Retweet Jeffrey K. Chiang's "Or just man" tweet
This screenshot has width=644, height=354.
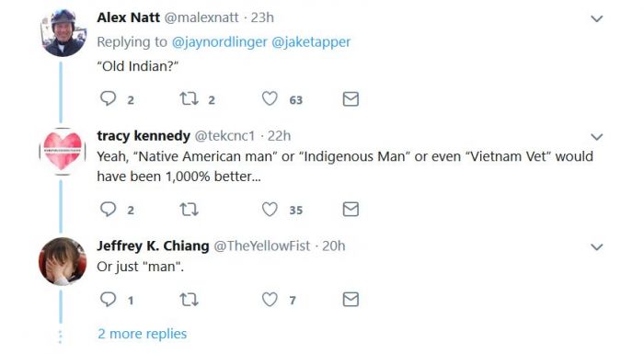[190, 300]
